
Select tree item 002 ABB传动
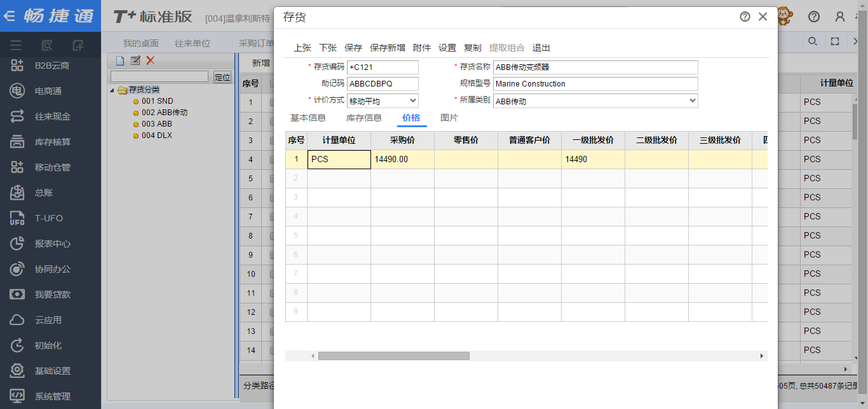[x=164, y=113]
